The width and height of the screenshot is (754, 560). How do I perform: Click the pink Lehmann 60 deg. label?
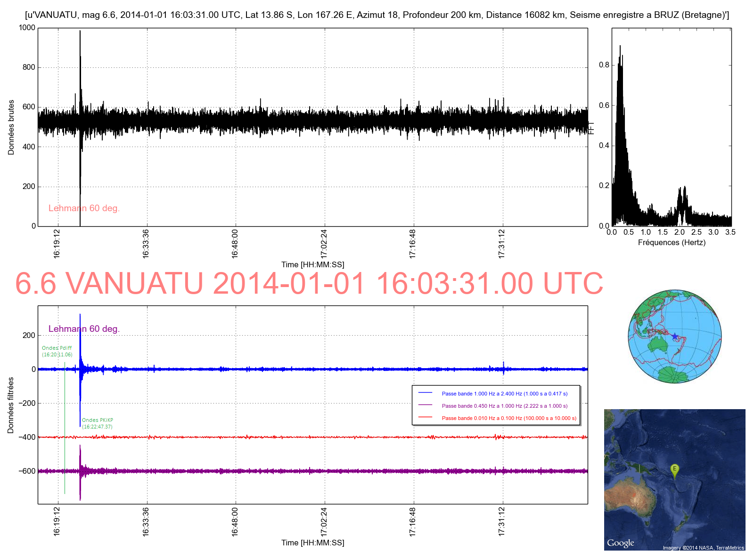84,208
